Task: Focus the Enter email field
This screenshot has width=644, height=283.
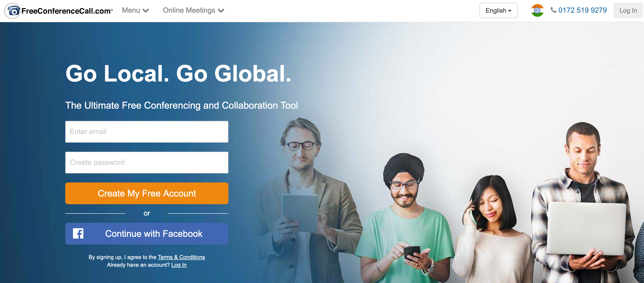Action: 147,132
